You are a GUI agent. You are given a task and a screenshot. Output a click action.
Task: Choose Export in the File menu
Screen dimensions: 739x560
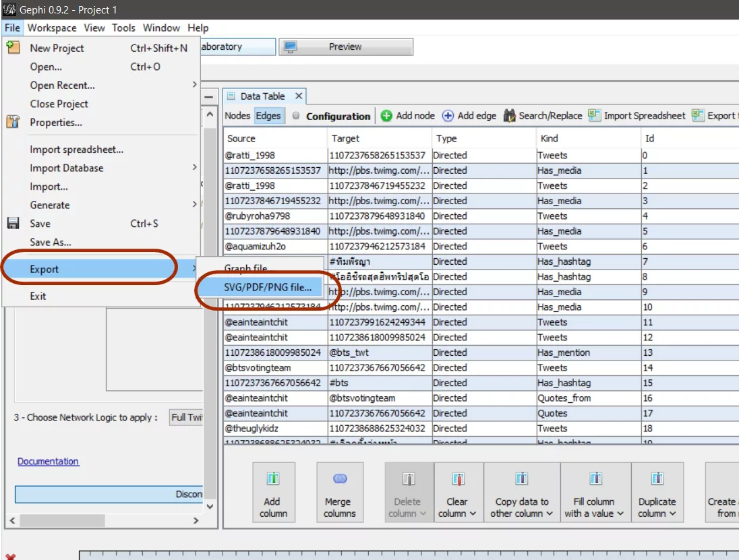100,269
